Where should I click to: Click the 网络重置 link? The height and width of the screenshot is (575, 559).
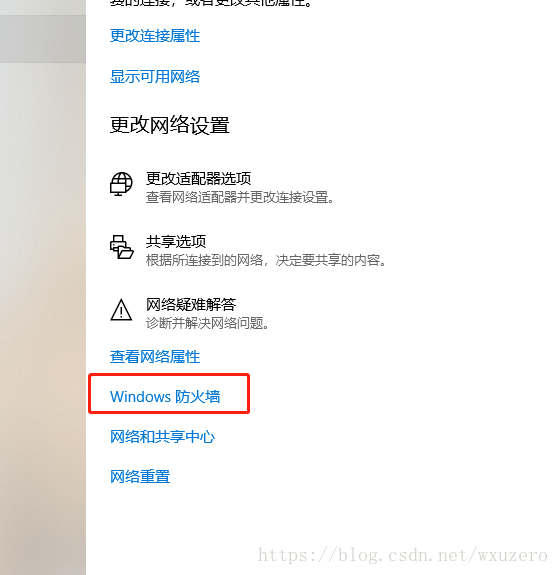pyautogui.click(x=140, y=477)
